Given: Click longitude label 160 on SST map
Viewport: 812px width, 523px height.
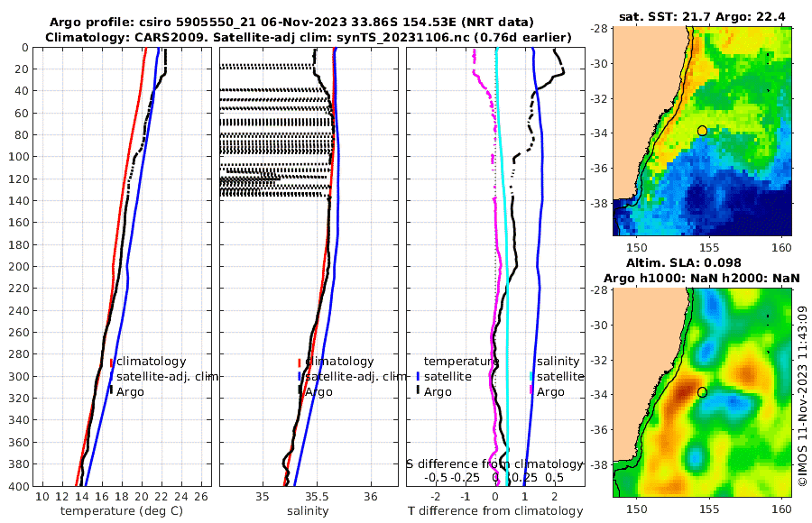Looking at the screenshot, I should [x=781, y=248].
